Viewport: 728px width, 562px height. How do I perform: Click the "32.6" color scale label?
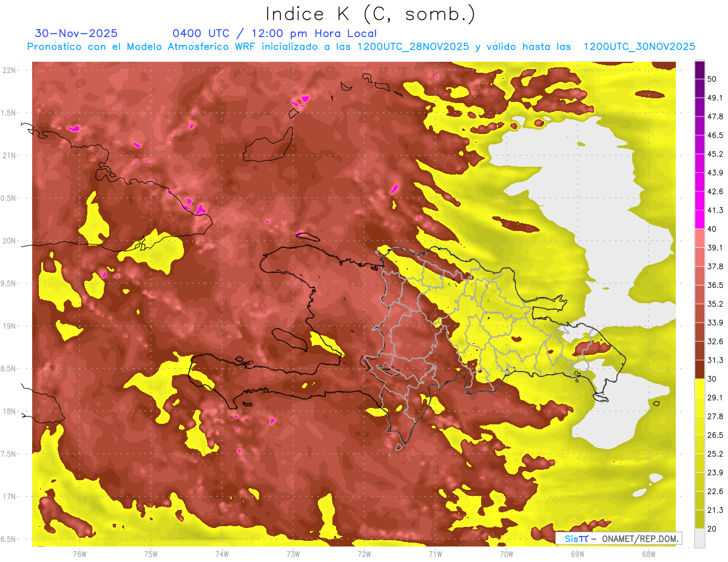coord(715,341)
